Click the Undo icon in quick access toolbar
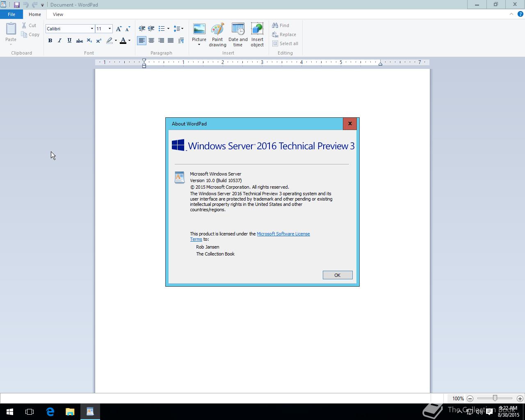The height and width of the screenshot is (420, 525). [x=25, y=5]
